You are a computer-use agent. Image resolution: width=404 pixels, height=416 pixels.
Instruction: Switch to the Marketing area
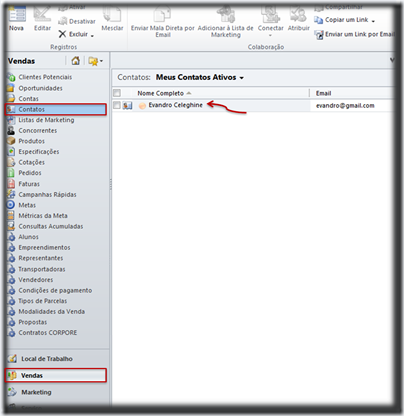point(36,392)
